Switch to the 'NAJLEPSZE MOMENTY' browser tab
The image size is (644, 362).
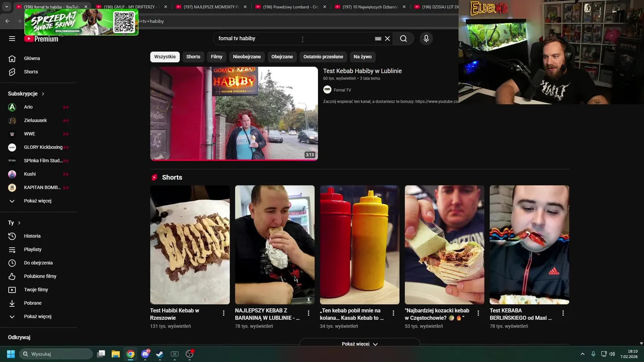click(211, 7)
